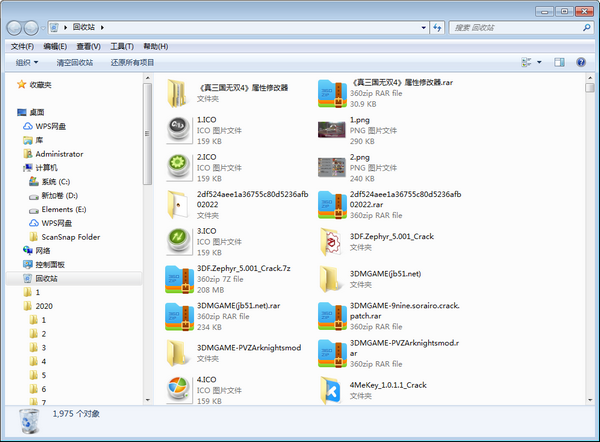The image size is (600, 442).
Task: Open the 编辑(E) menu
Action: coord(55,46)
